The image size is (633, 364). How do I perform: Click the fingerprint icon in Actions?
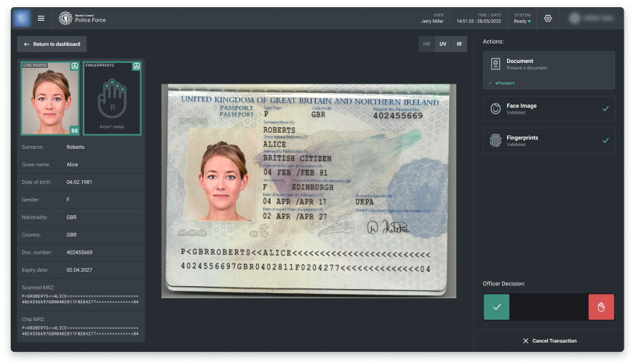[496, 141]
